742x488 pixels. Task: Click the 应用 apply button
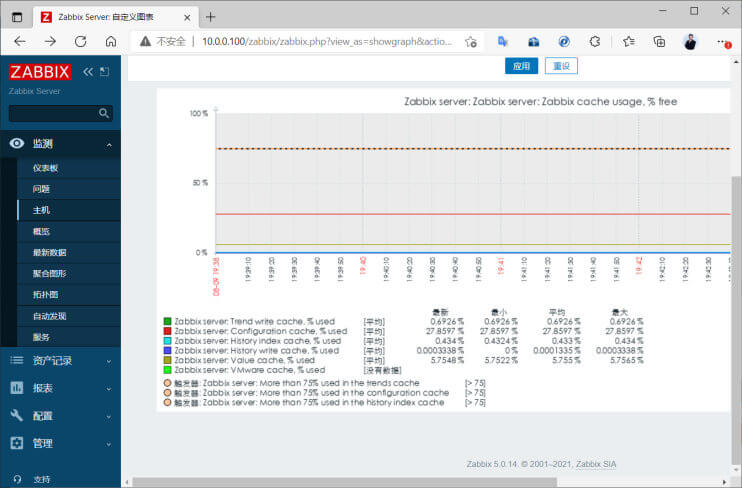tap(521, 66)
